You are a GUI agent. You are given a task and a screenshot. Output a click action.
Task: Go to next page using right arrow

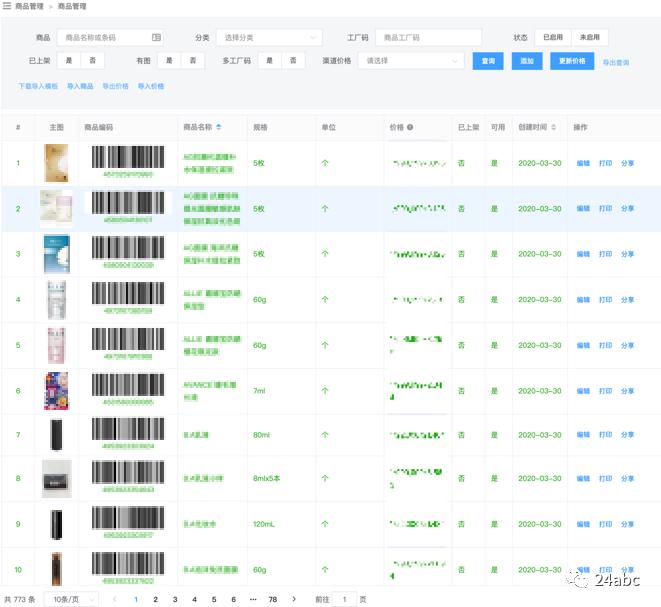[293, 599]
